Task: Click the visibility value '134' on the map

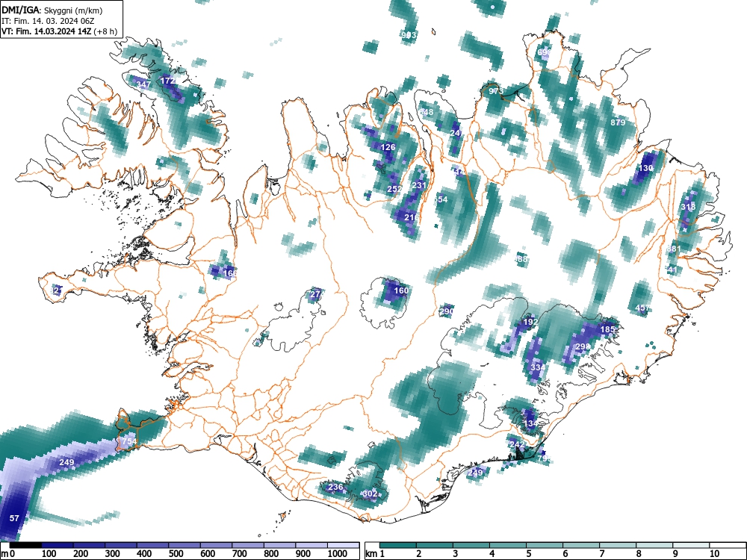Action: click(530, 423)
